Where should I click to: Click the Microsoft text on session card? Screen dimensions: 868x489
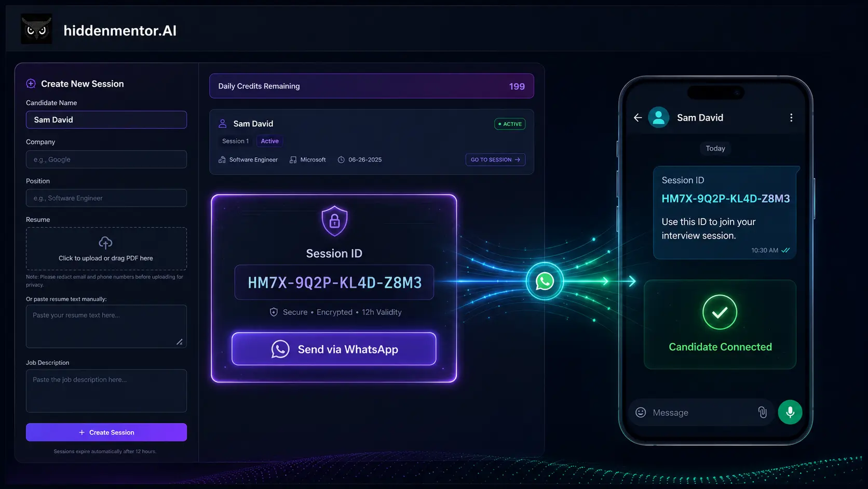pyautogui.click(x=313, y=160)
